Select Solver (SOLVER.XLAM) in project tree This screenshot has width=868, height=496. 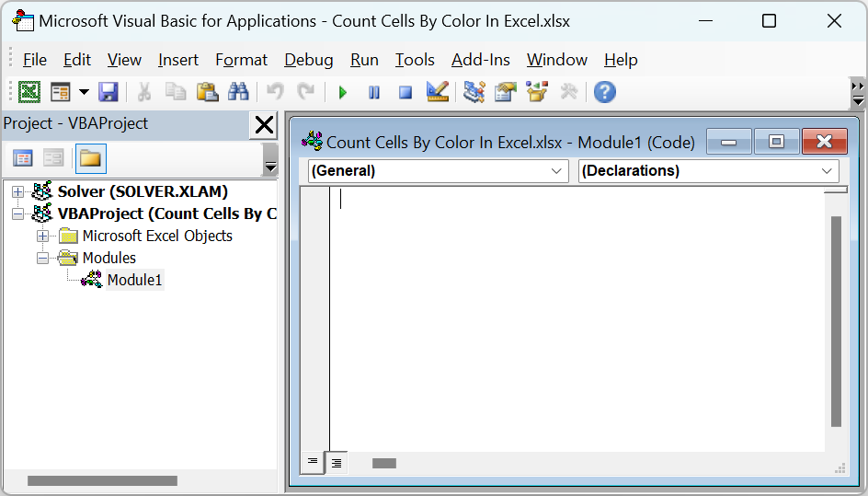[143, 191]
